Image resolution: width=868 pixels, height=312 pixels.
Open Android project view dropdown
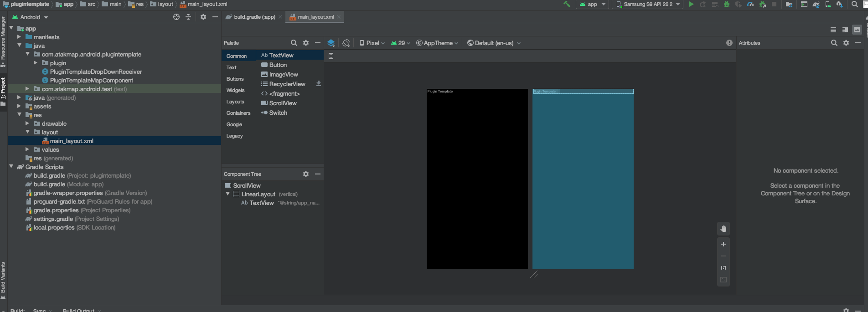[x=30, y=17]
